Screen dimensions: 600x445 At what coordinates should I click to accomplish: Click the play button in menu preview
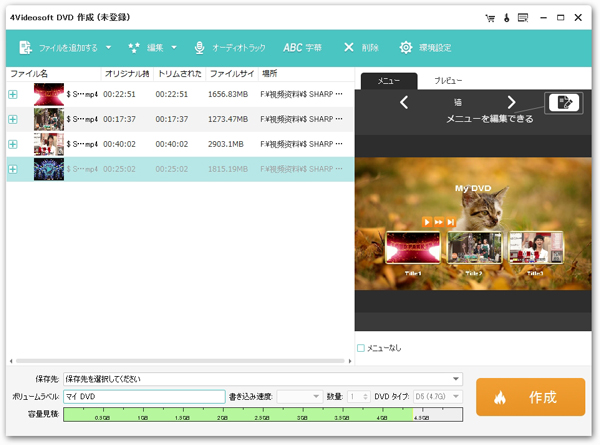pyautogui.click(x=427, y=222)
